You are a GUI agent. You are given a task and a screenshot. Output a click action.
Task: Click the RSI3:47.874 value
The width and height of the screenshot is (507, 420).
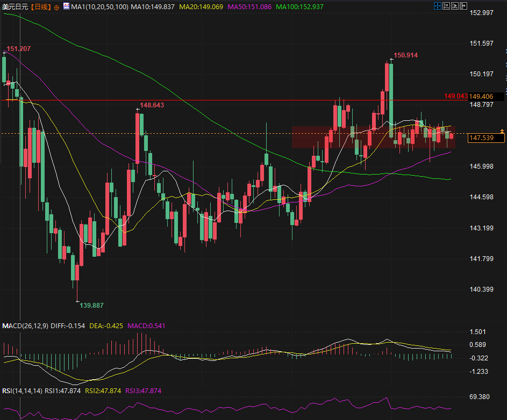(x=143, y=390)
